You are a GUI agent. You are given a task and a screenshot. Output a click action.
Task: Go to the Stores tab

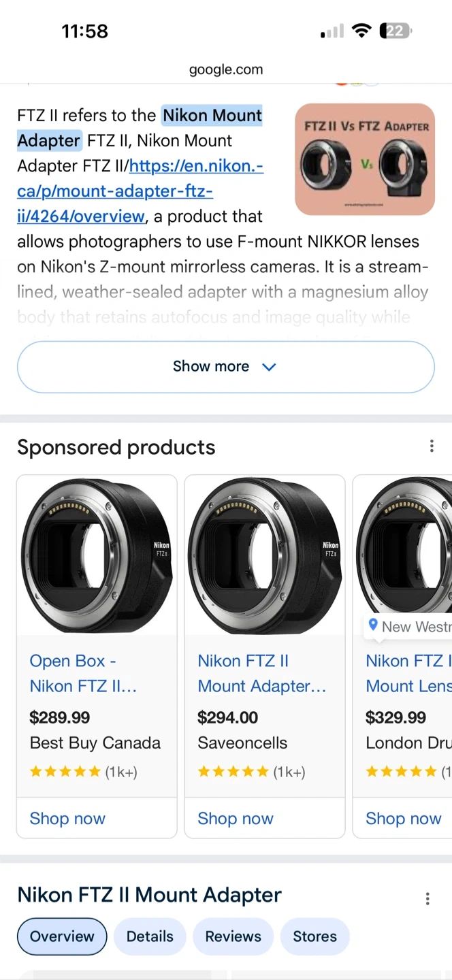314,936
